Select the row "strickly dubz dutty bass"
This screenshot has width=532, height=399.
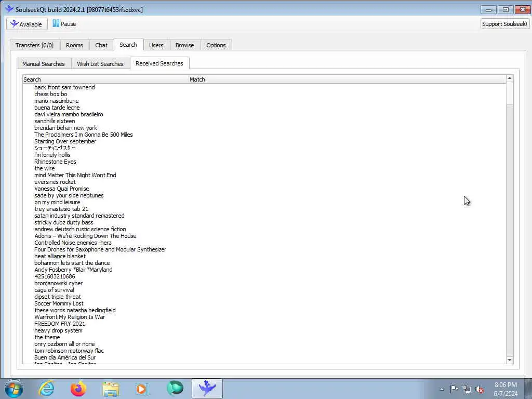64,222
